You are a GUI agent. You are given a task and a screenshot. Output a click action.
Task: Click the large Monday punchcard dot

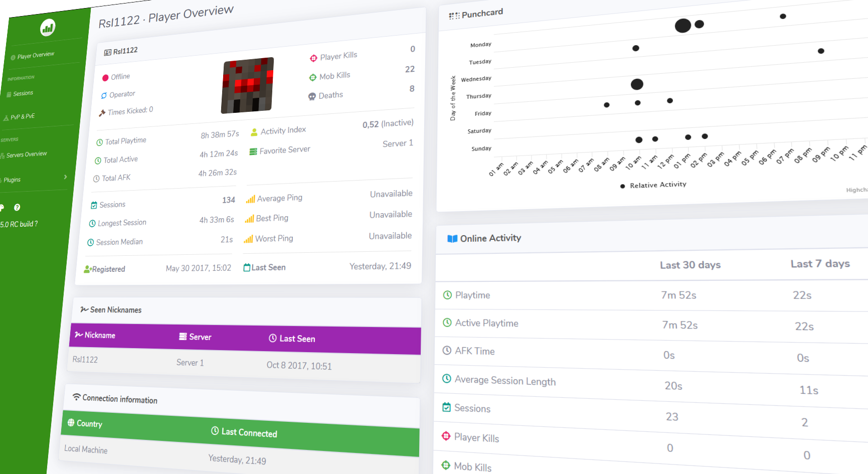pos(683,26)
